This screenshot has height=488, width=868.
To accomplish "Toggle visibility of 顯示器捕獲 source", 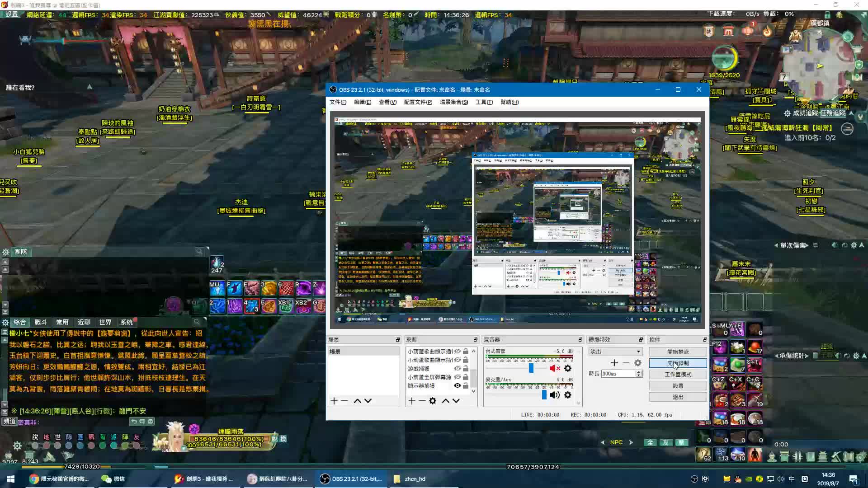I will pos(458,385).
